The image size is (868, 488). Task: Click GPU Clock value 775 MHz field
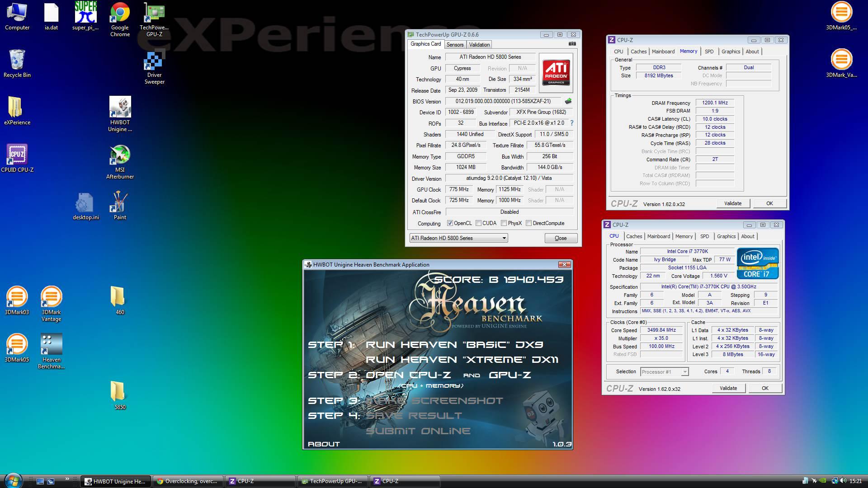click(459, 189)
